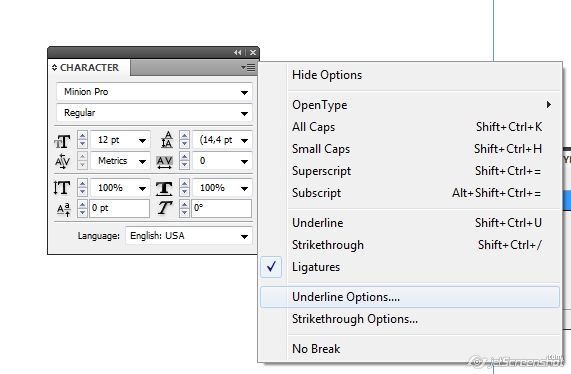The width and height of the screenshot is (571, 374).
Task: Click the tracking icon
Action: [x=165, y=162]
